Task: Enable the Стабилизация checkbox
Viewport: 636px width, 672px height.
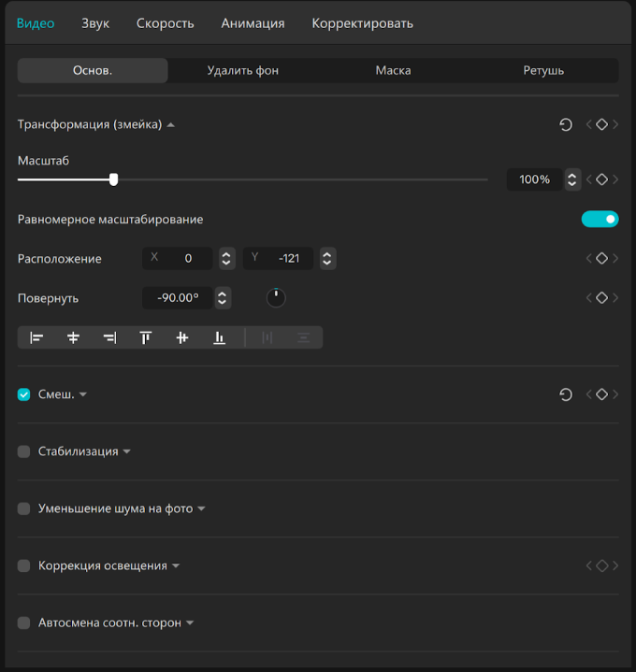Action: tap(24, 451)
